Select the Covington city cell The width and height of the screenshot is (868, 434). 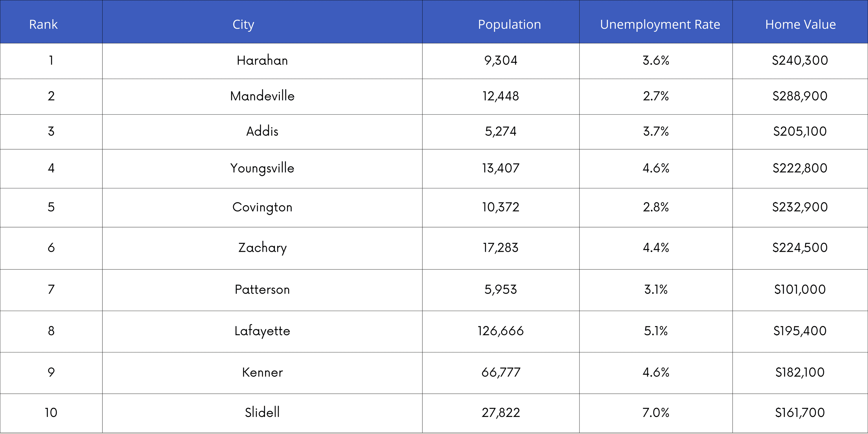[262, 207]
